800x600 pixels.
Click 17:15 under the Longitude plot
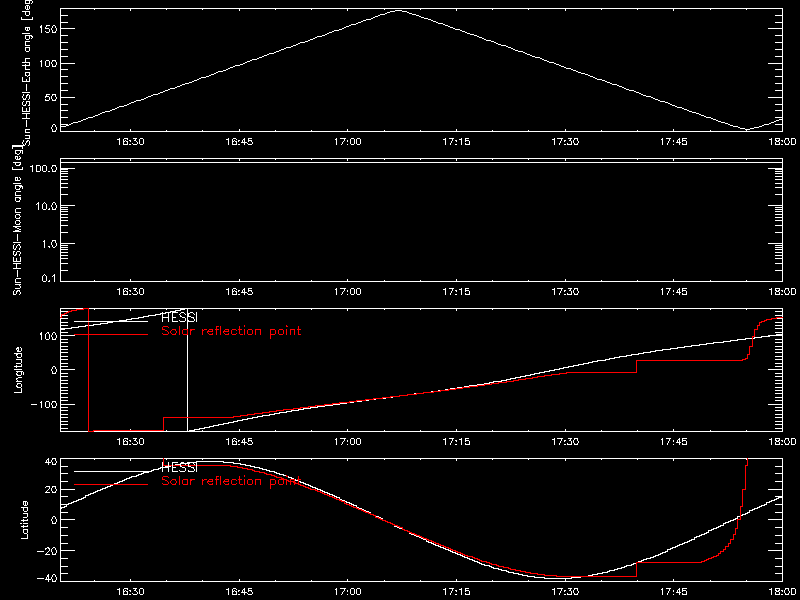(x=456, y=442)
